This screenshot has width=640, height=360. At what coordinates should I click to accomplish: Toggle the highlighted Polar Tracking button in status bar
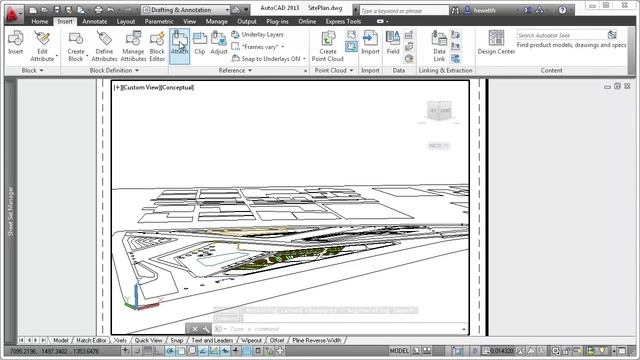pyautogui.click(x=170, y=351)
